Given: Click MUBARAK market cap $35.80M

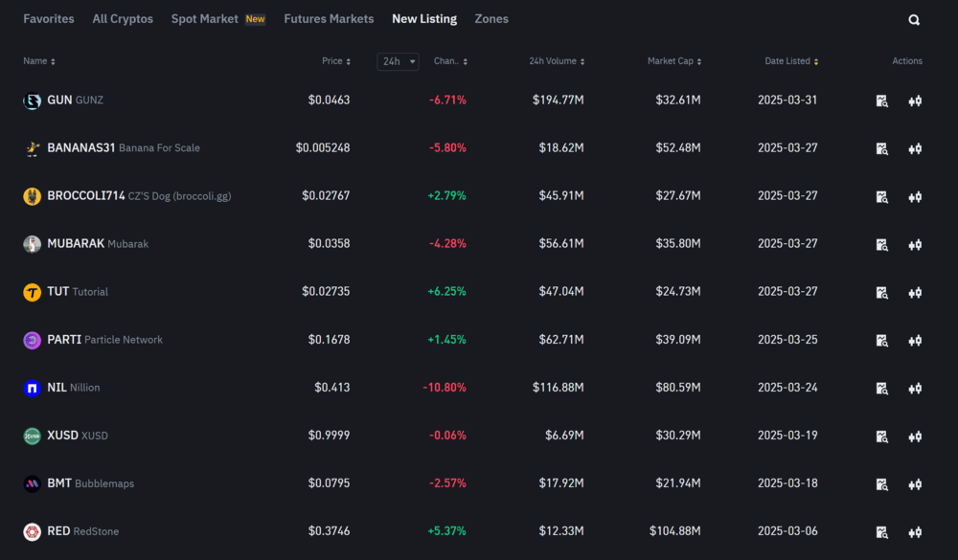Looking at the screenshot, I should 678,244.
